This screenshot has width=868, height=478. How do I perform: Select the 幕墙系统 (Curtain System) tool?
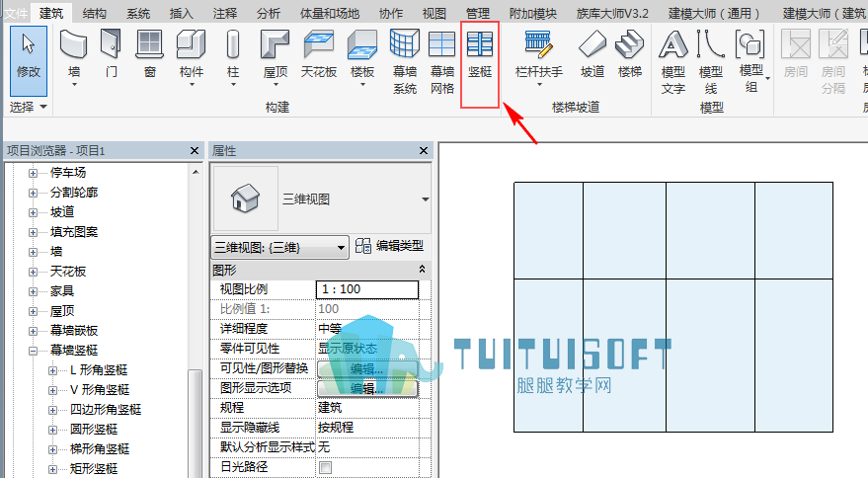click(405, 62)
